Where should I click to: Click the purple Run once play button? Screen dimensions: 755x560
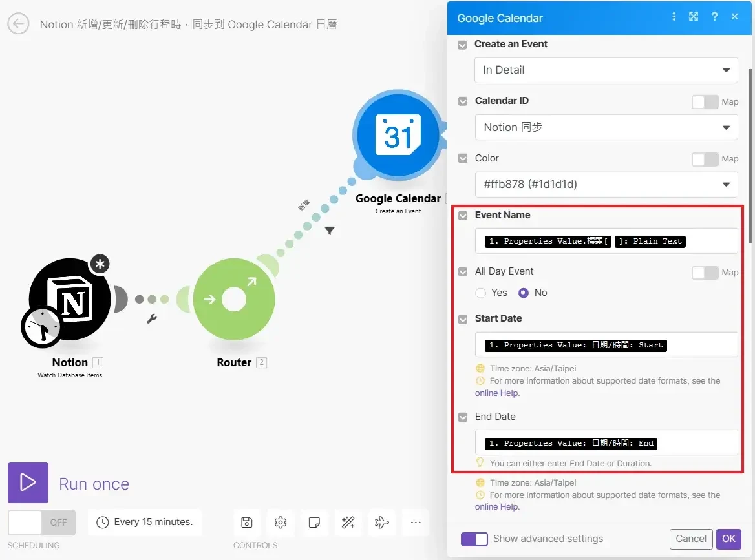[28, 482]
